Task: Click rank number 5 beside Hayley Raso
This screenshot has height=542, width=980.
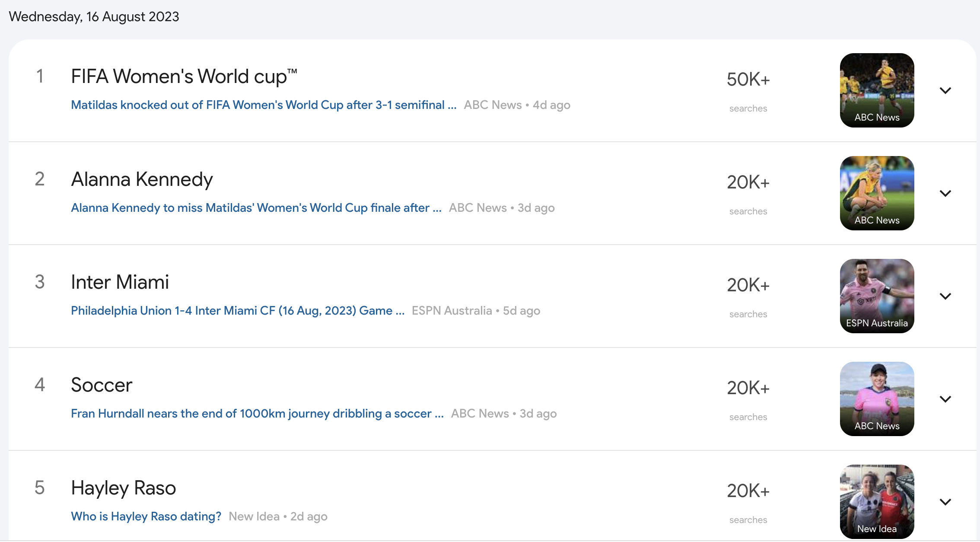Action: click(x=40, y=488)
